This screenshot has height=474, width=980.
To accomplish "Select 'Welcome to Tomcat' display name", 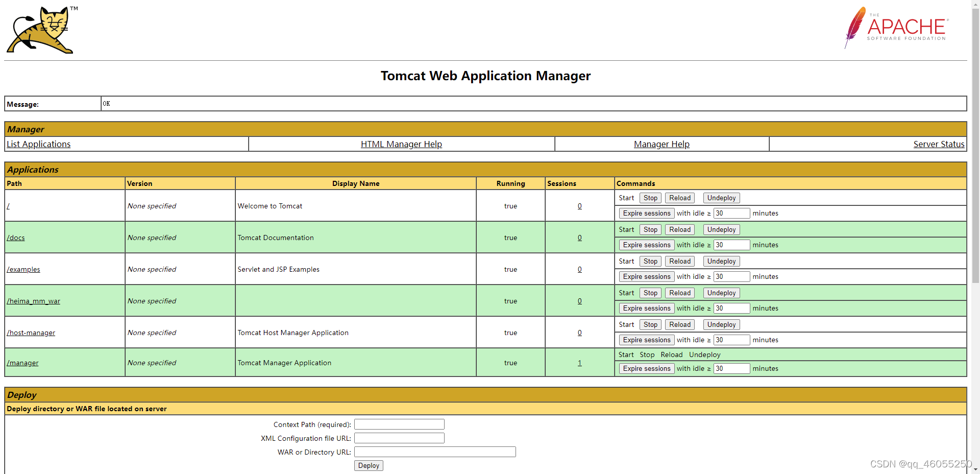I will pyautogui.click(x=270, y=206).
